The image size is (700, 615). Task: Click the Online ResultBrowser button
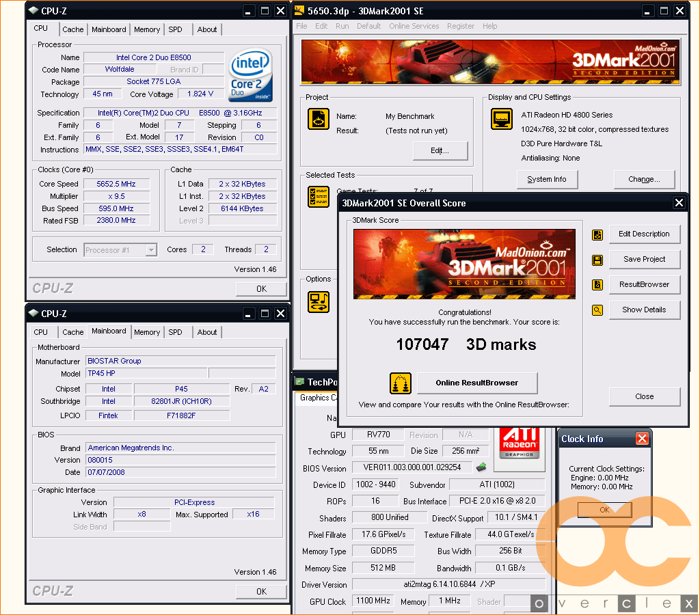pos(477,383)
